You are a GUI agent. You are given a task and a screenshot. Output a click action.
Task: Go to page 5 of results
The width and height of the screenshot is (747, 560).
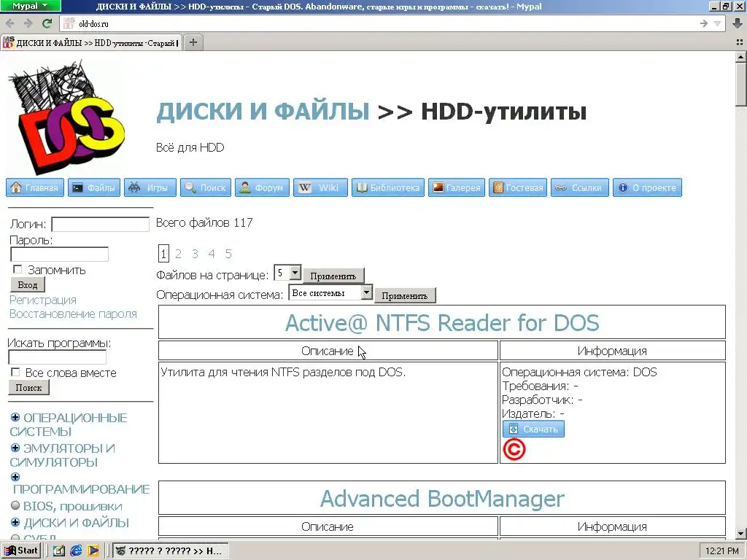(x=228, y=254)
